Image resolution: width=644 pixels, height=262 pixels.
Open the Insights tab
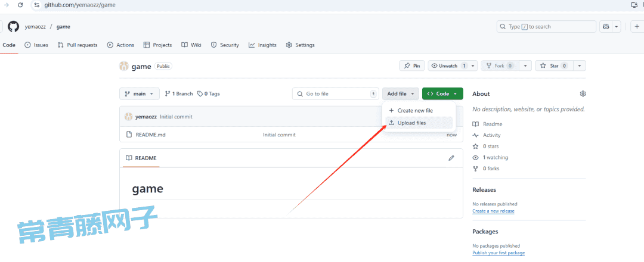coord(262,45)
